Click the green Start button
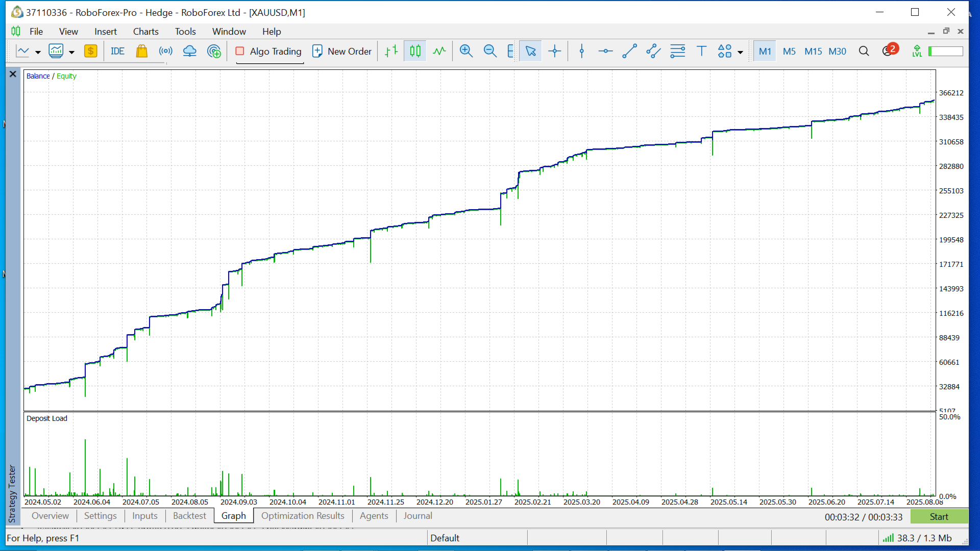 point(939,517)
